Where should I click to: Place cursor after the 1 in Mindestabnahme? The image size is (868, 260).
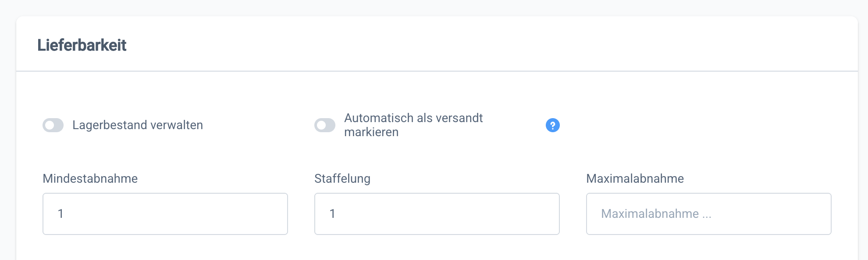pyautogui.click(x=65, y=214)
